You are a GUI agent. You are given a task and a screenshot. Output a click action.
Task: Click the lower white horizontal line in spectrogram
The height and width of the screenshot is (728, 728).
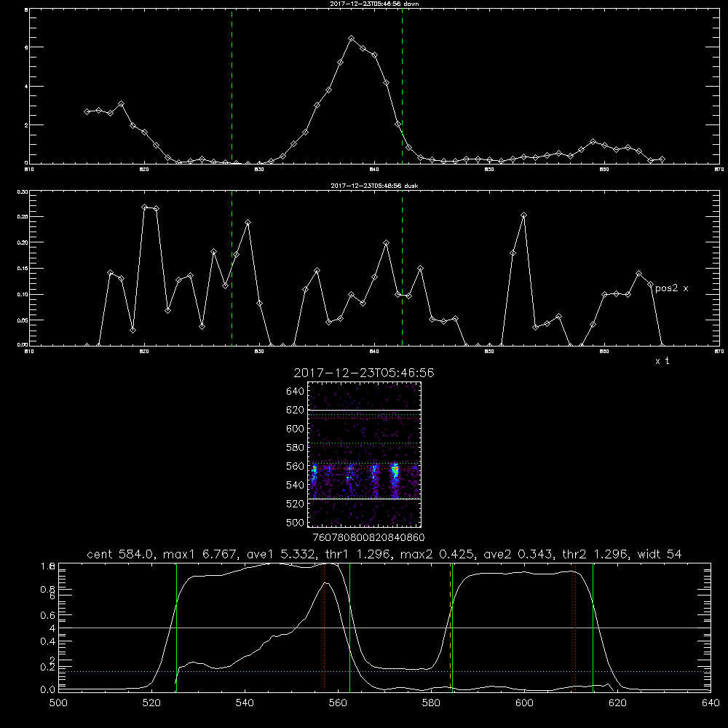[x=364, y=499]
